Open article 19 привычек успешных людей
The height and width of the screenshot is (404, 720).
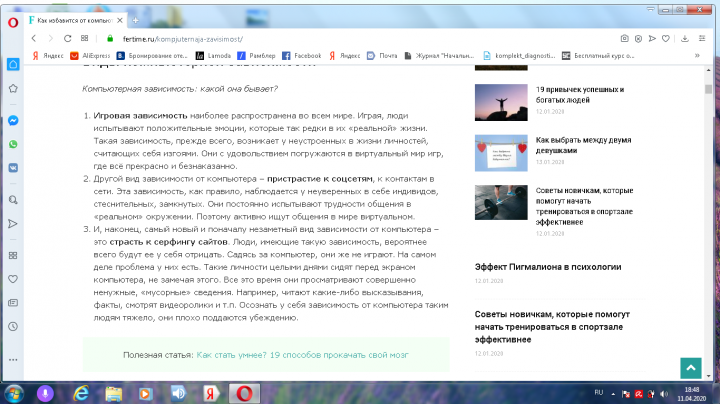pyautogui.click(x=579, y=95)
